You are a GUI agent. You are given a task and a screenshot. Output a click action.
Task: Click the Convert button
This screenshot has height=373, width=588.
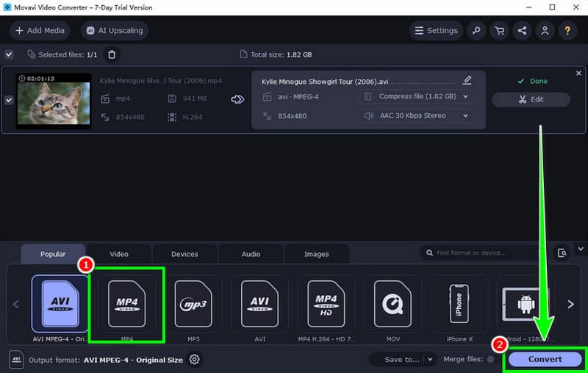coord(545,359)
